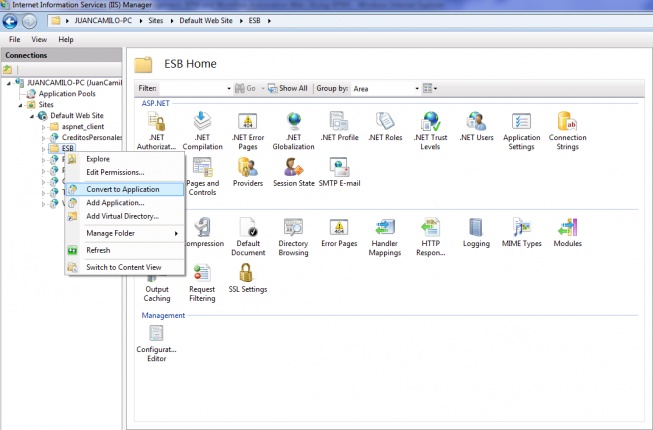Open the Application Settings feature
The image size is (653, 430).
click(521, 131)
